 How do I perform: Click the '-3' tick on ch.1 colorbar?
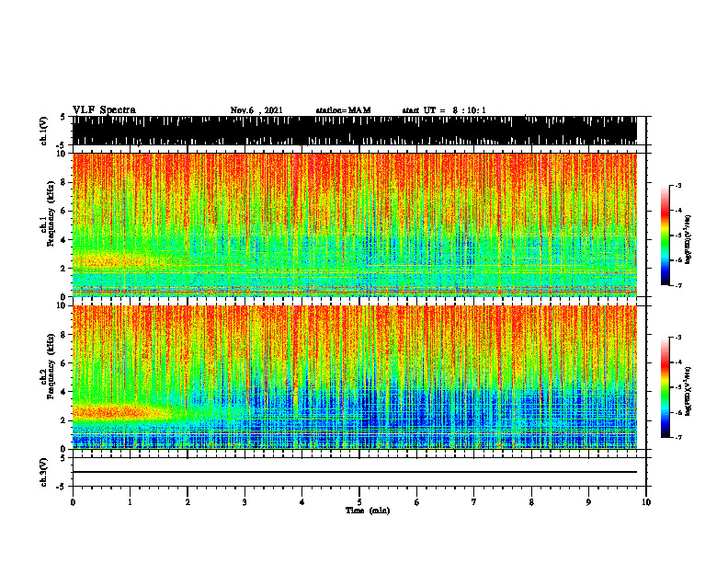677,185
